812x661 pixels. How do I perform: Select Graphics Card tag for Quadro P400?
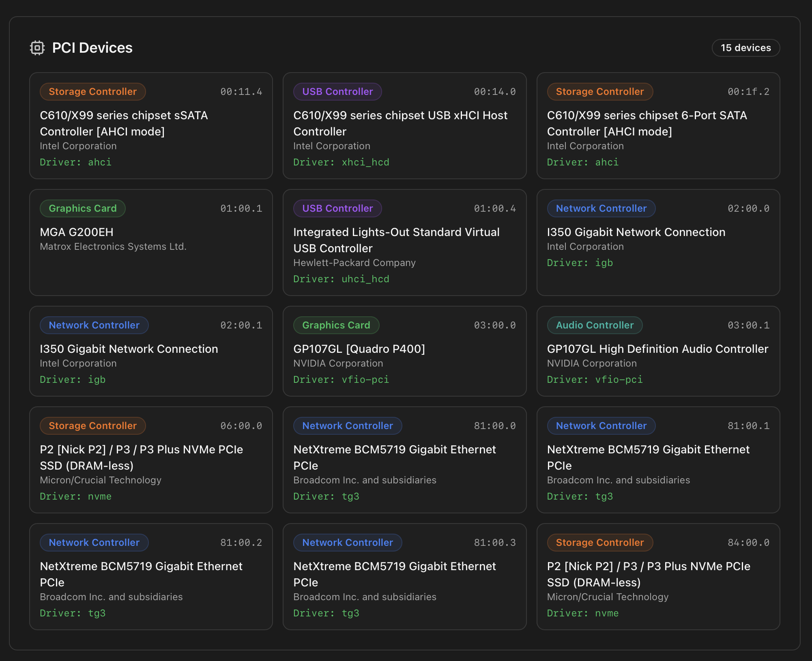(336, 325)
